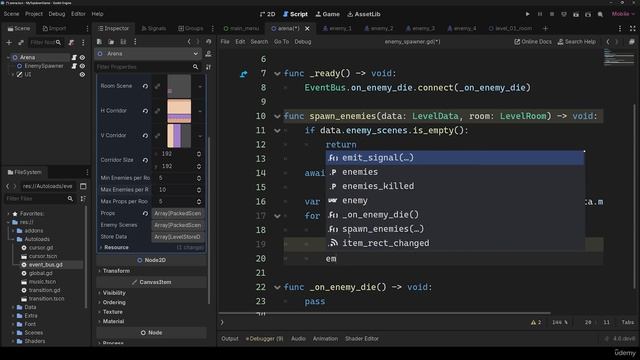Select enemies_killed autocomplete suggestion

(455, 186)
